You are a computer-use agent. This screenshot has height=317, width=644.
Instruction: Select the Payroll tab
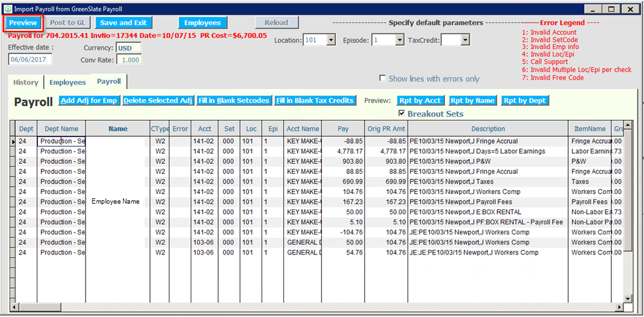pos(109,81)
